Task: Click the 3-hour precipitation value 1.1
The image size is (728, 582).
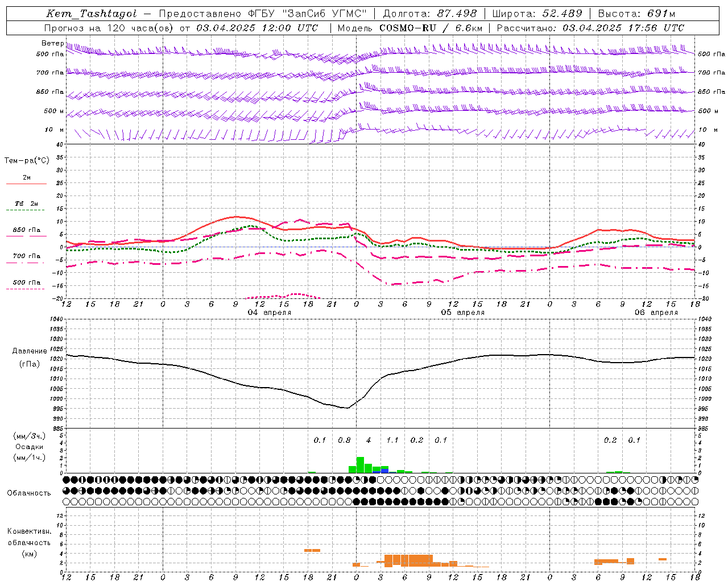Action: (x=392, y=440)
